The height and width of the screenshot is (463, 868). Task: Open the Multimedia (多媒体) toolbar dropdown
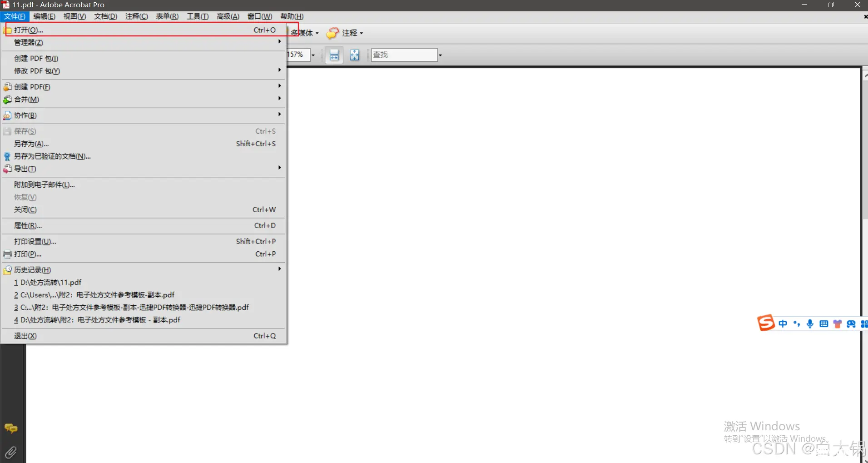point(305,33)
